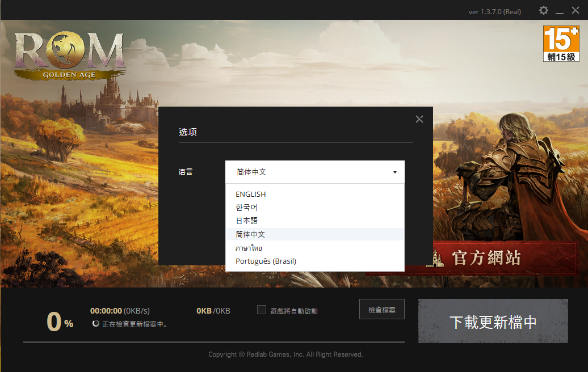588x372 pixels.
Task: Click the 檢查檔案 button
Action: [x=381, y=310]
